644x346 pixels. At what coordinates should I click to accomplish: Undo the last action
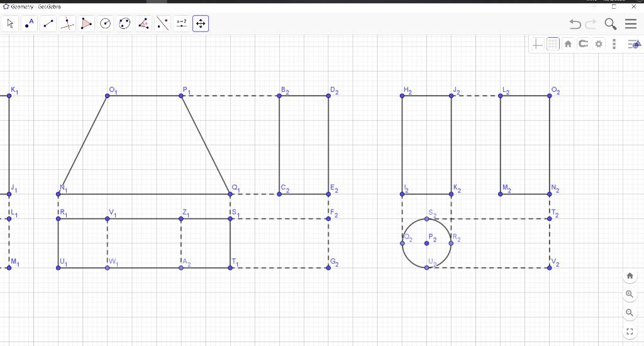coord(575,24)
